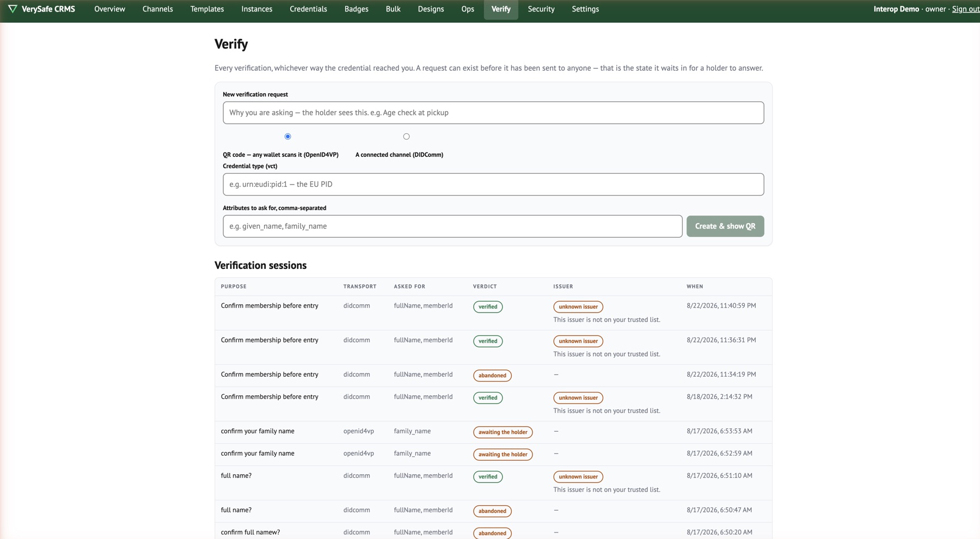This screenshot has height=539, width=980.
Task: Click abandoned badge in the 11:34:19 PM row
Action: 492,375
